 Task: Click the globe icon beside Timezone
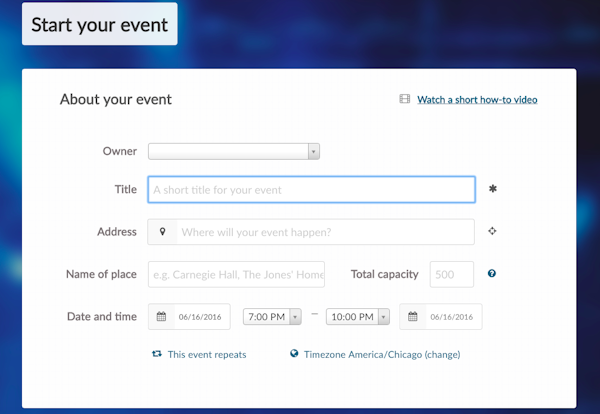point(294,354)
